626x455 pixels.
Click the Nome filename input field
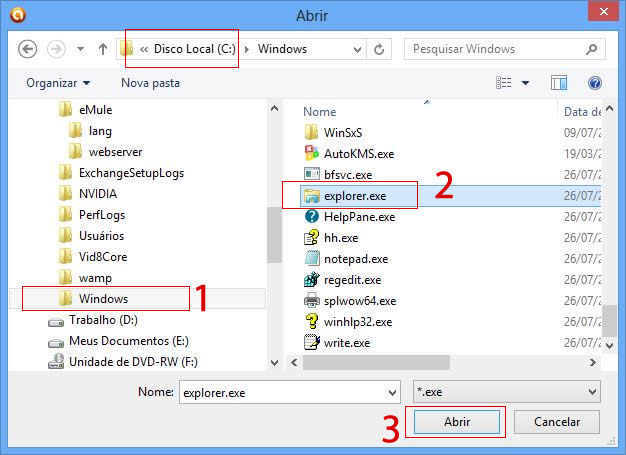283,392
